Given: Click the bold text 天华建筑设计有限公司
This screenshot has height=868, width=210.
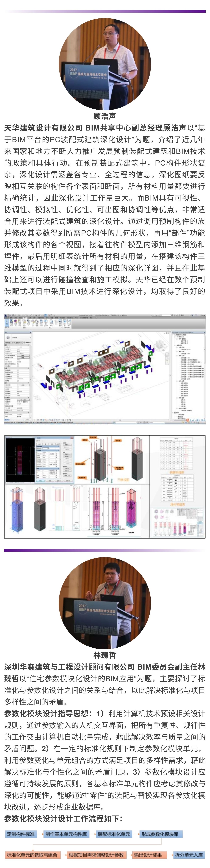Looking at the screenshot, I should tap(43, 128).
